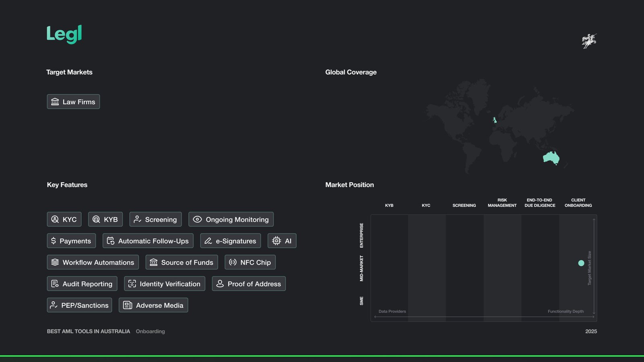
Task: Click the Audit Reporting document icon
Action: point(55,284)
